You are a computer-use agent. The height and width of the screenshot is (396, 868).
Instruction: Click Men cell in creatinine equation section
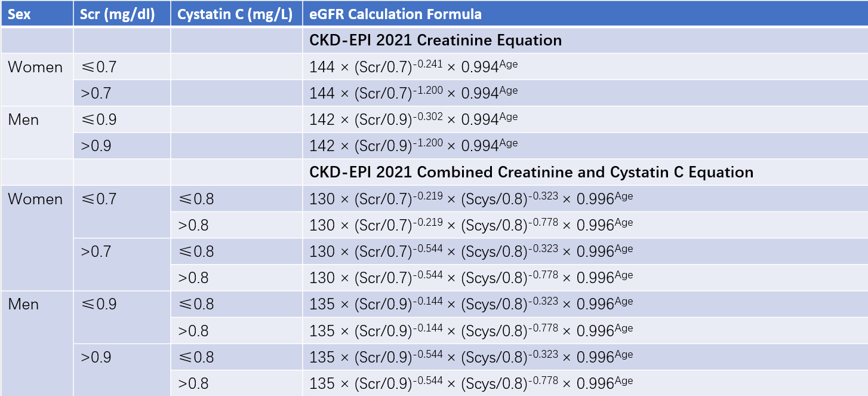pyautogui.click(x=24, y=120)
